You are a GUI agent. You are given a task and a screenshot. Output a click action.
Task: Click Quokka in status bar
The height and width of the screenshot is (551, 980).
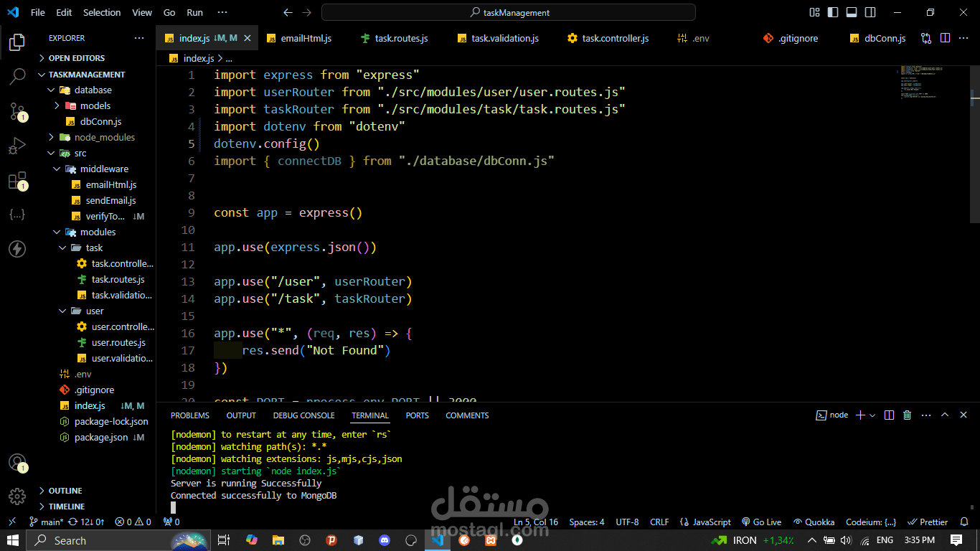click(x=814, y=522)
